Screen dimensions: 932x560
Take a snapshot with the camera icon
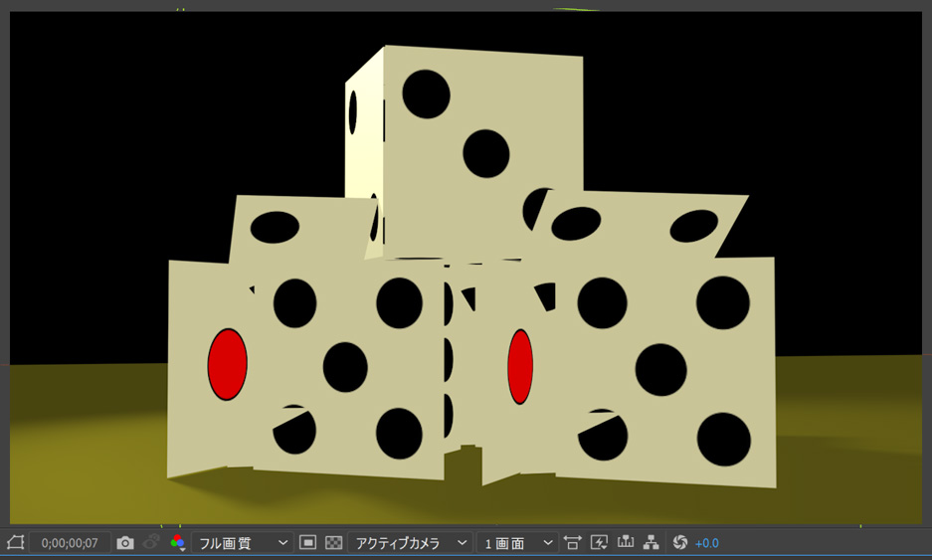[x=125, y=542]
